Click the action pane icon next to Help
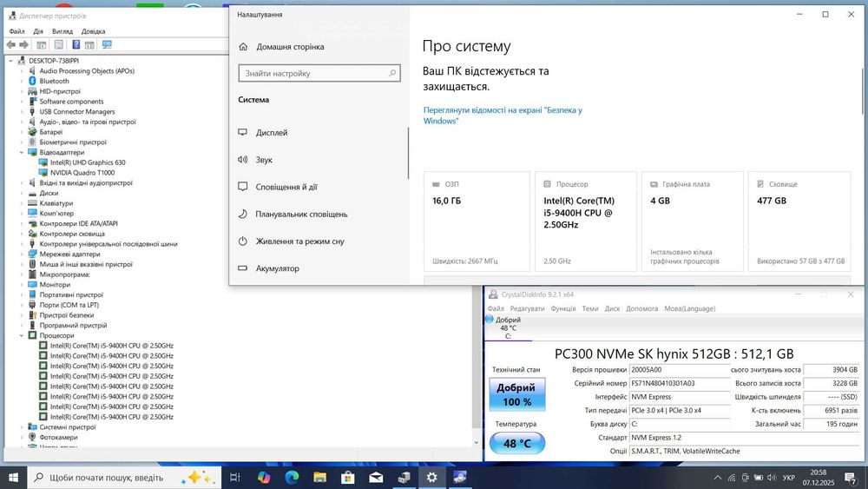 tap(89, 45)
